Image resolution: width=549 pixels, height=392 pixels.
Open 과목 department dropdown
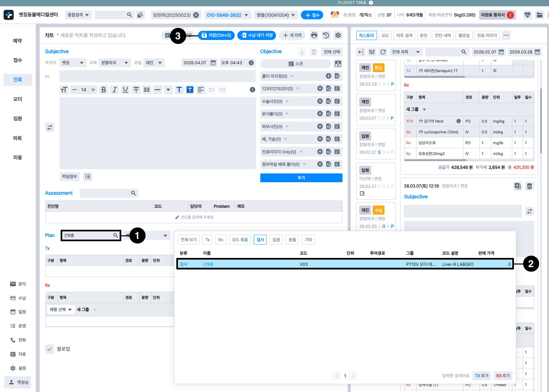coord(115,63)
